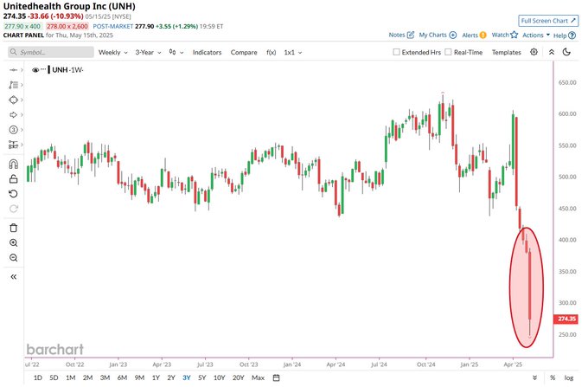This screenshot has height=387, width=588.
Task: Select the 5Y range
Action: click(202, 377)
